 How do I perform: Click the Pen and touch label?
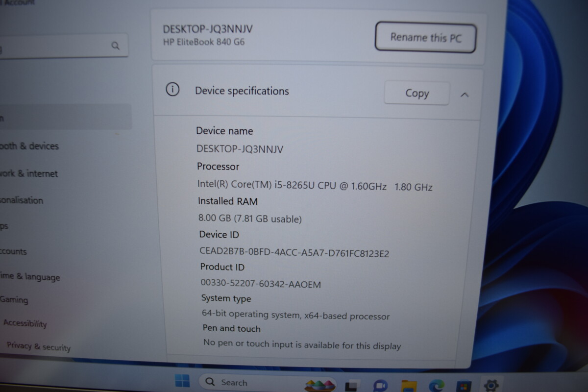click(x=232, y=328)
